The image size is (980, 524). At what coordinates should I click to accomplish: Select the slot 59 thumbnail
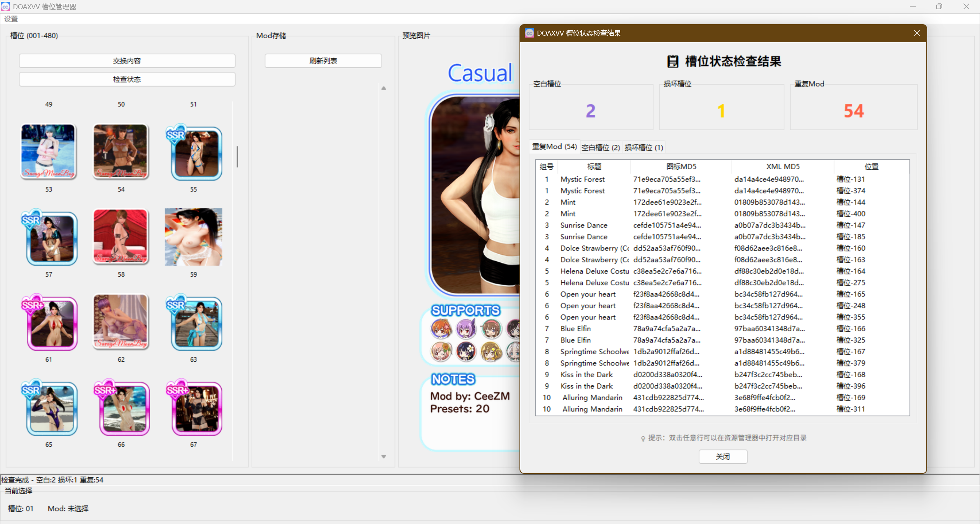[194, 237]
